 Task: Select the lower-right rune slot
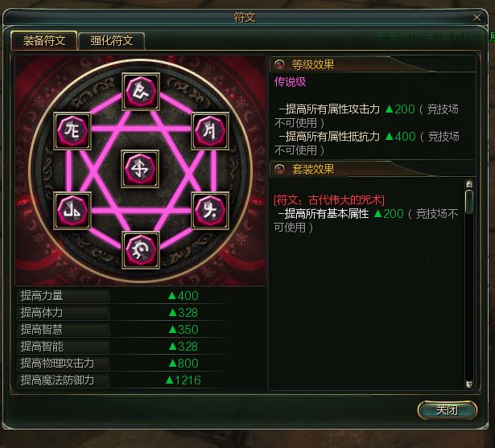pyautogui.click(x=210, y=211)
